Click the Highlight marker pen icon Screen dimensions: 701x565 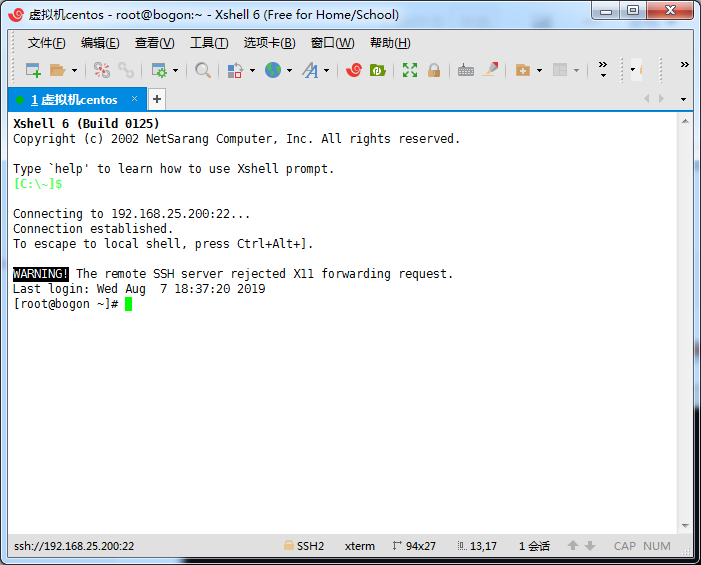coord(490,69)
